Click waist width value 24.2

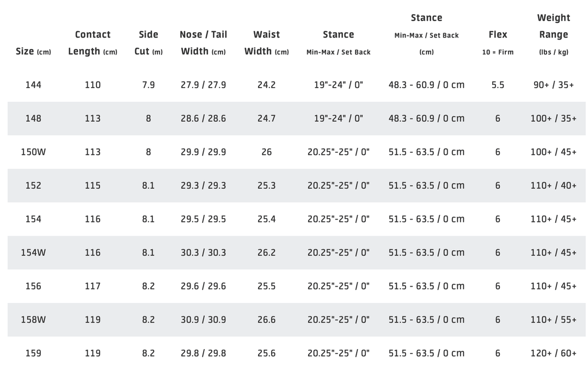tap(266, 85)
